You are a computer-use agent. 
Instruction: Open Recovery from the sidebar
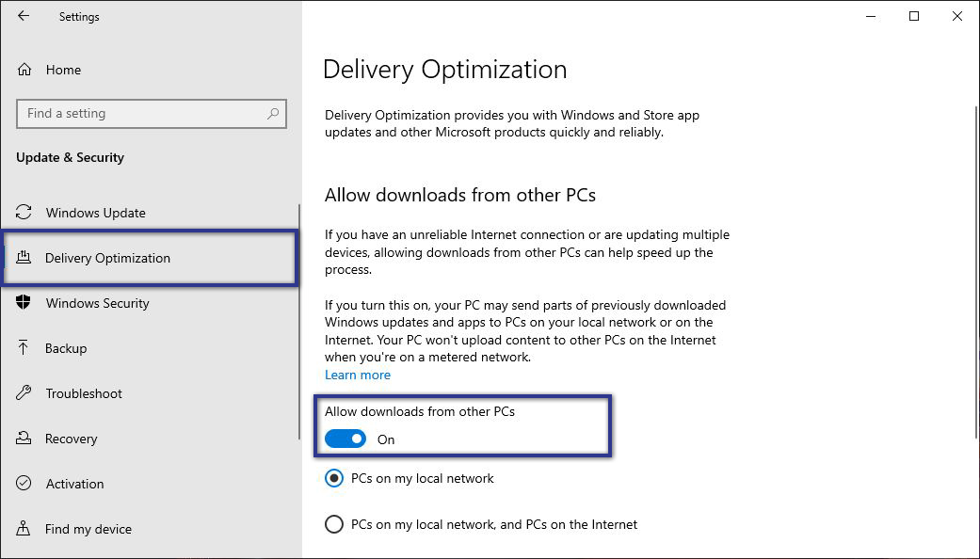tap(72, 439)
